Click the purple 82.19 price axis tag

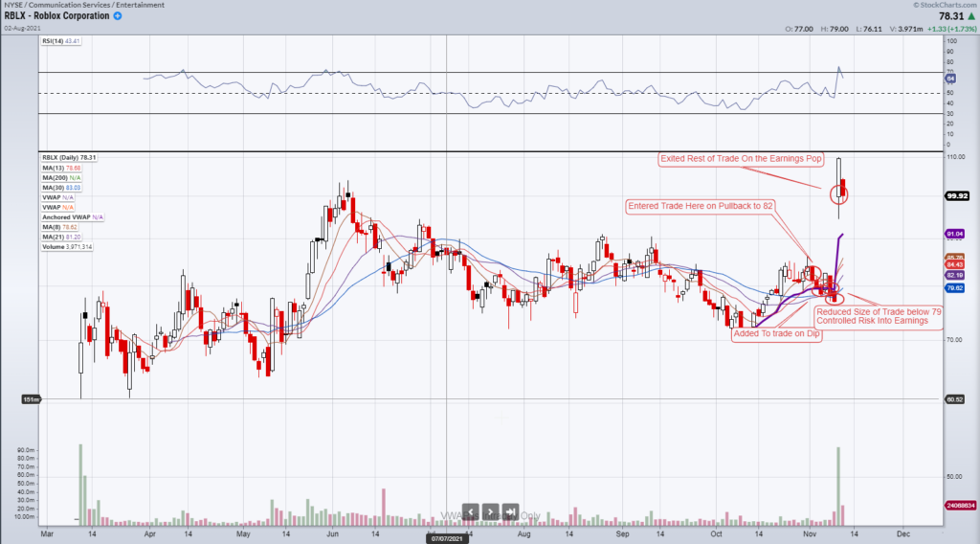click(x=955, y=275)
